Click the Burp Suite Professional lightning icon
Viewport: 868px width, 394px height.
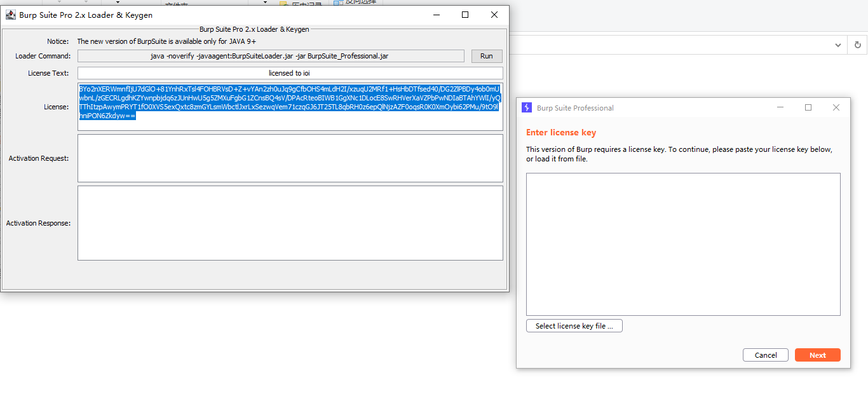click(526, 107)
